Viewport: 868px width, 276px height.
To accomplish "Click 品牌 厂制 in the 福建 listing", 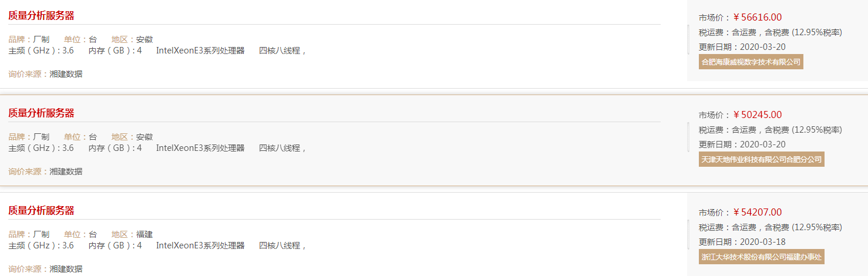I will [x=29, y=234].
